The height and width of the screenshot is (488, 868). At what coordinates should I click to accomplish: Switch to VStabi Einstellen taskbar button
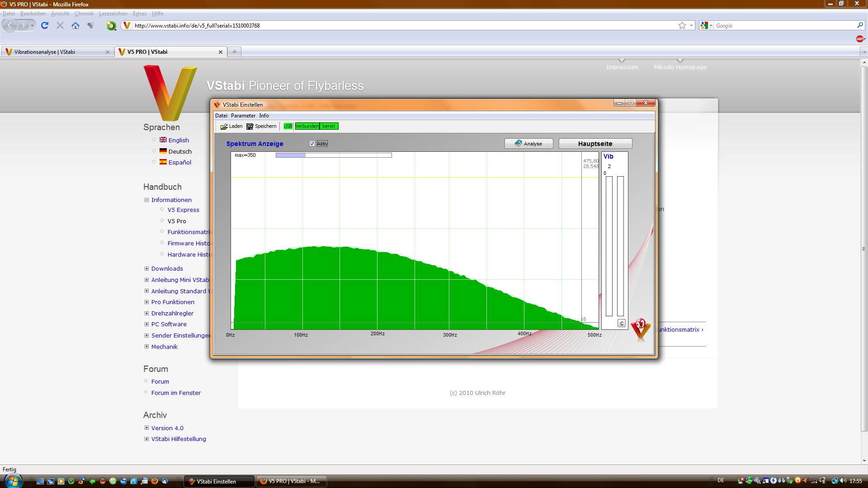point(219,481)
